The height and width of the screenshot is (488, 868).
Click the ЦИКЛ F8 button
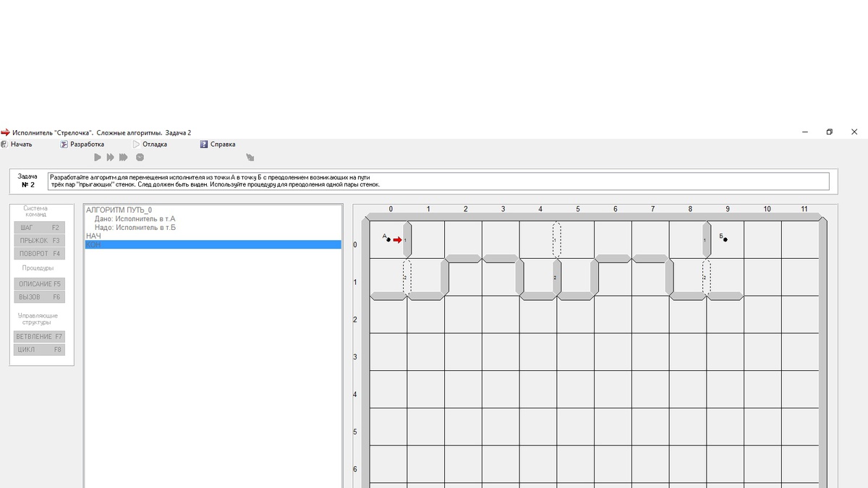click(x=39, y=350)
